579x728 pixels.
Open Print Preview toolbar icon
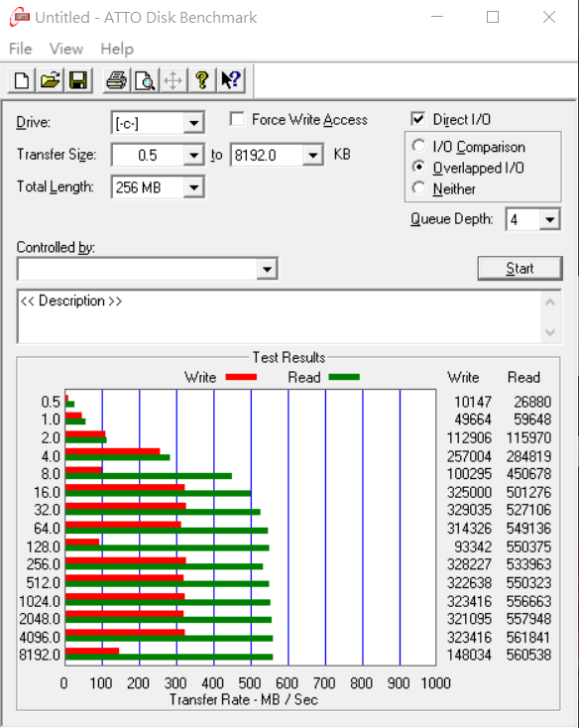point(145,80)
